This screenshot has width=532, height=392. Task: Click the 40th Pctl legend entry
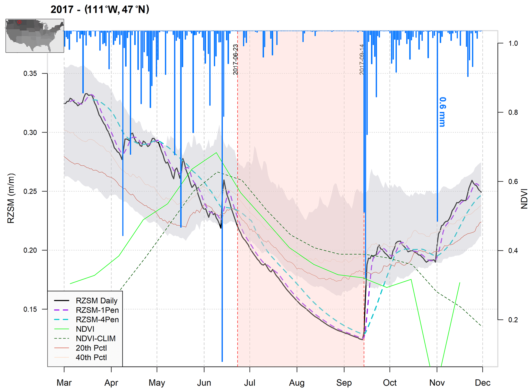tap(91, 358)
